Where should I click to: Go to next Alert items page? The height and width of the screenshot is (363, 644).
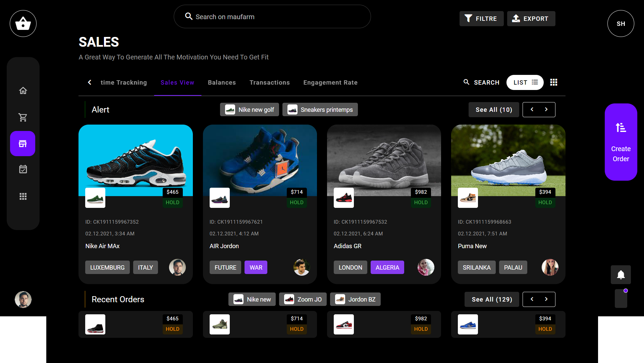[546, 109]
